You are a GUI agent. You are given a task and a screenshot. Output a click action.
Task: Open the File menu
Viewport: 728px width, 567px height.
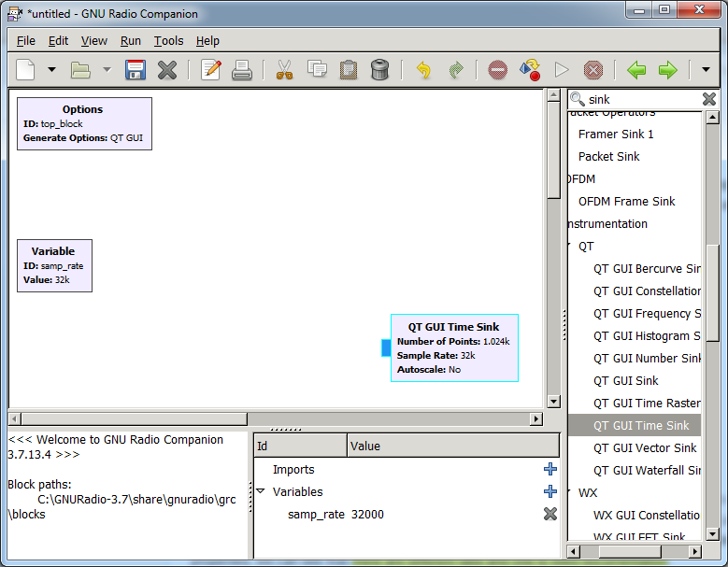(26, 41)
